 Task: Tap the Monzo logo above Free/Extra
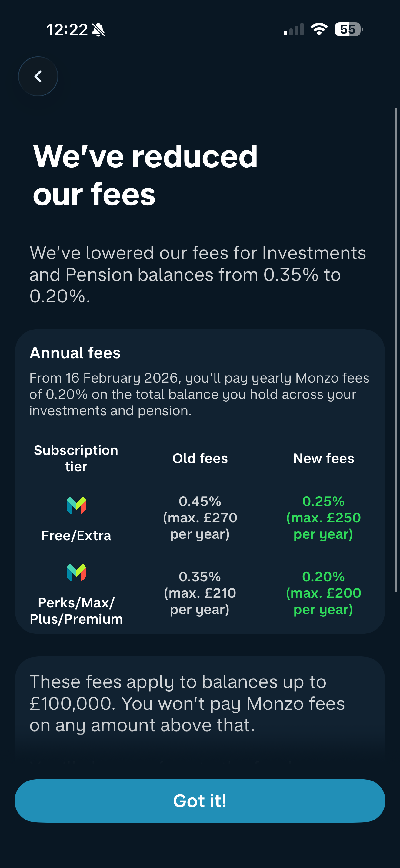pyautogui.click(x=76, y=505)
